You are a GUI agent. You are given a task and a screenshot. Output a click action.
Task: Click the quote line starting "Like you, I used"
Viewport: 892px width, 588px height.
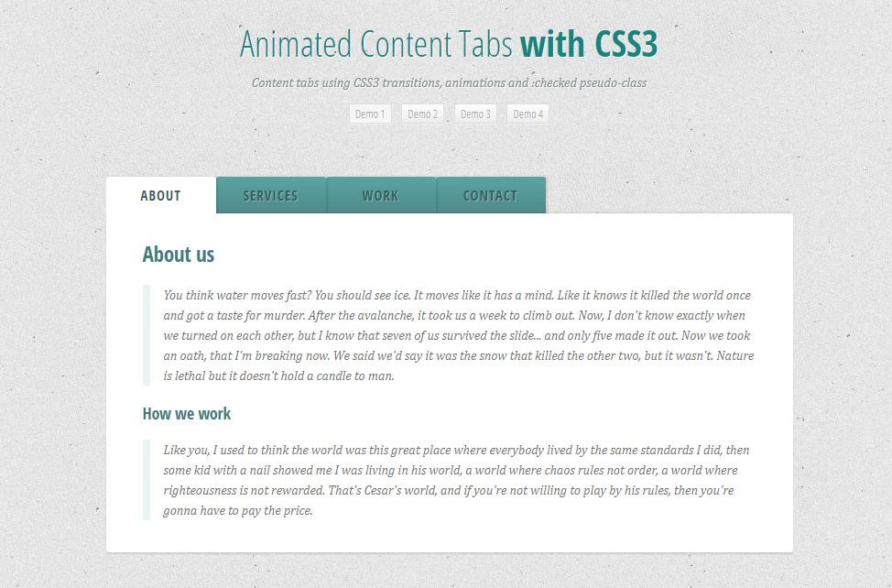pyautogui.click(x=456, y=450)
